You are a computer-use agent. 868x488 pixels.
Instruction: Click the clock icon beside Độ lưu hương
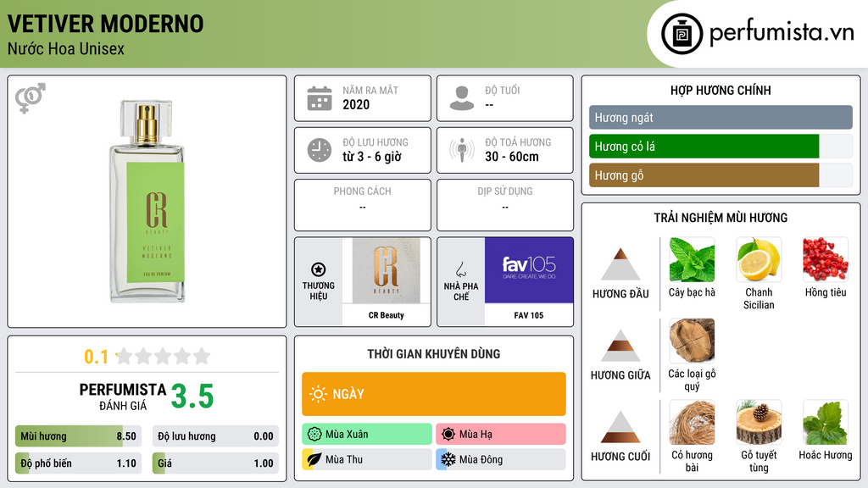click(x=320, y=150)
